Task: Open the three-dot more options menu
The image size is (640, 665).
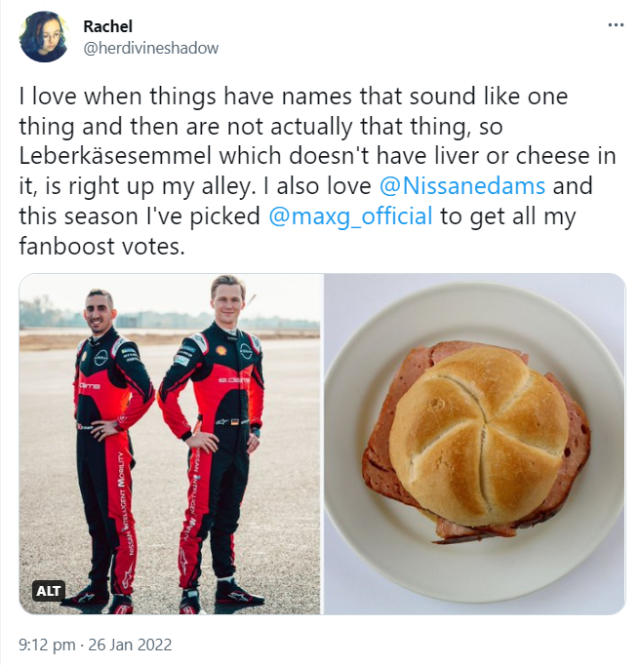Action: [x=615, y=25]
